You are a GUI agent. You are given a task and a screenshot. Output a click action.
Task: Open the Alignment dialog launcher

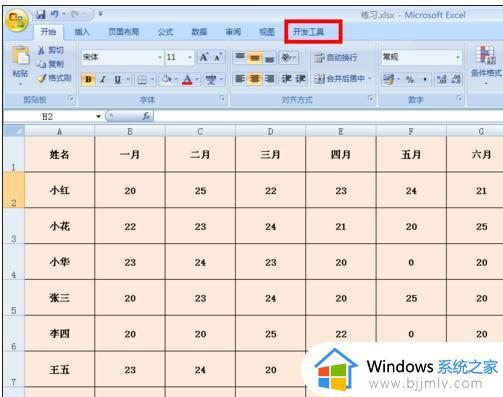coord(370,98)
